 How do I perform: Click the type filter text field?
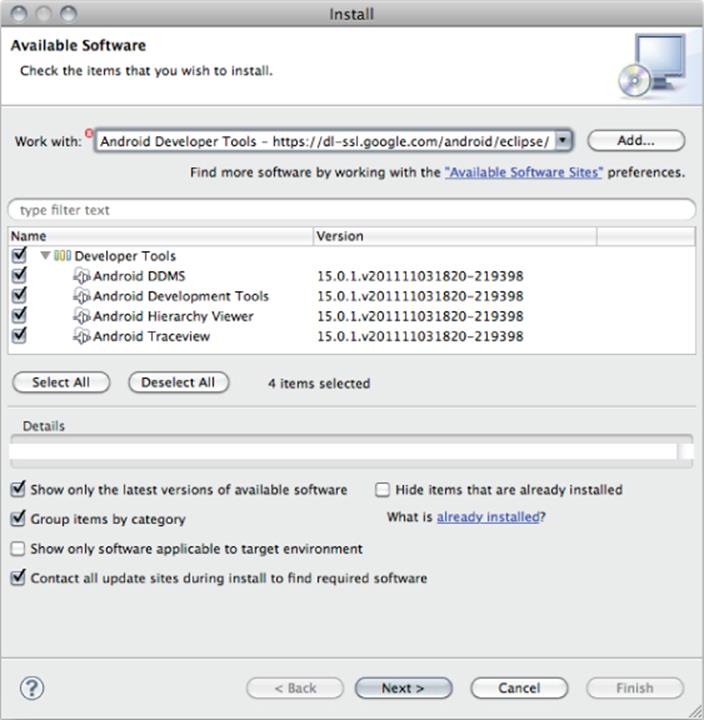352,210
